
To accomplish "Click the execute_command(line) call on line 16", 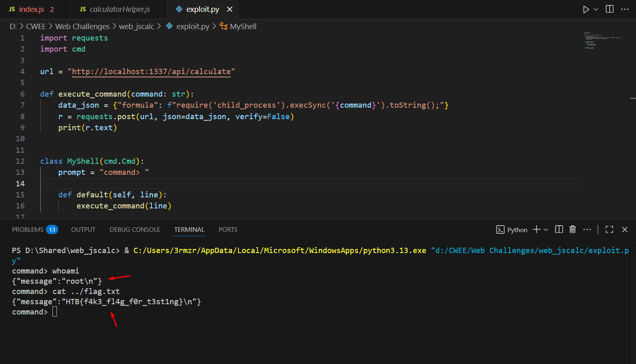I will [124, 206].
